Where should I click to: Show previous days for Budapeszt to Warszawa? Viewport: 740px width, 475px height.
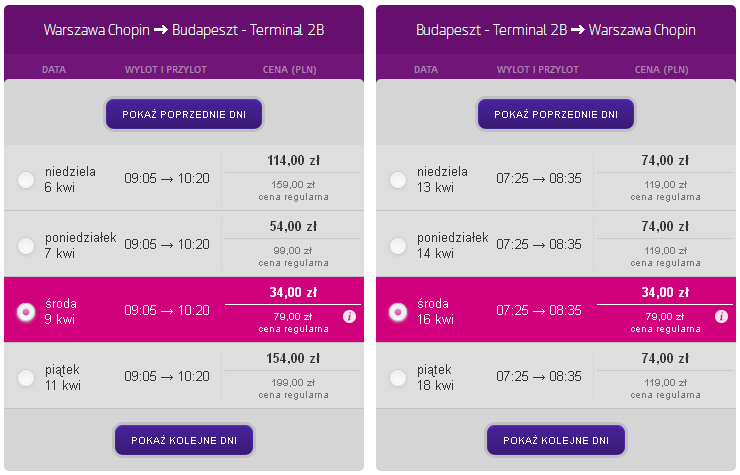pyautogui.click(x=556, y=114)
